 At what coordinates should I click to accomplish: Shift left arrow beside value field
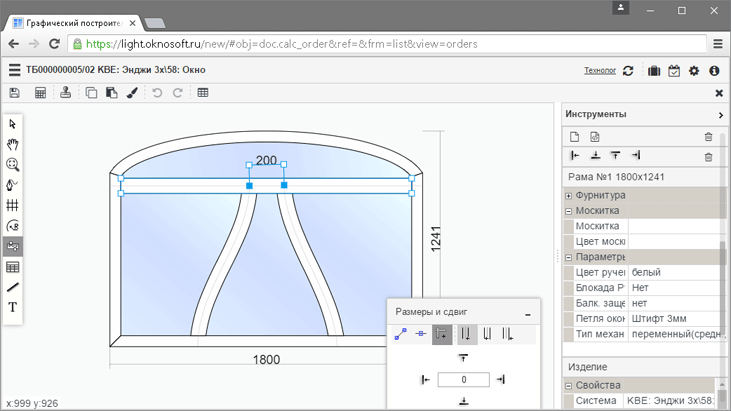[425, 380]
